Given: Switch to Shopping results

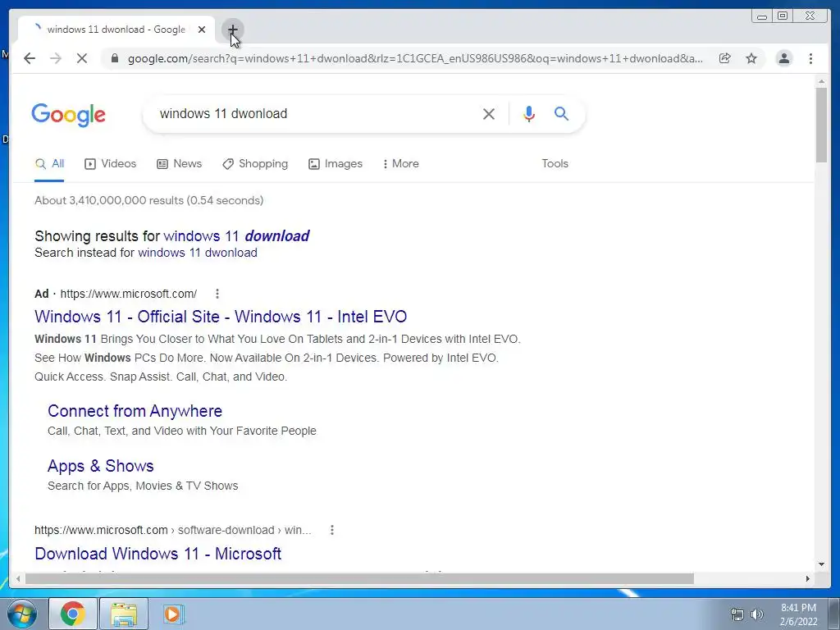Looking at the screenshot, I should point(255,164).
